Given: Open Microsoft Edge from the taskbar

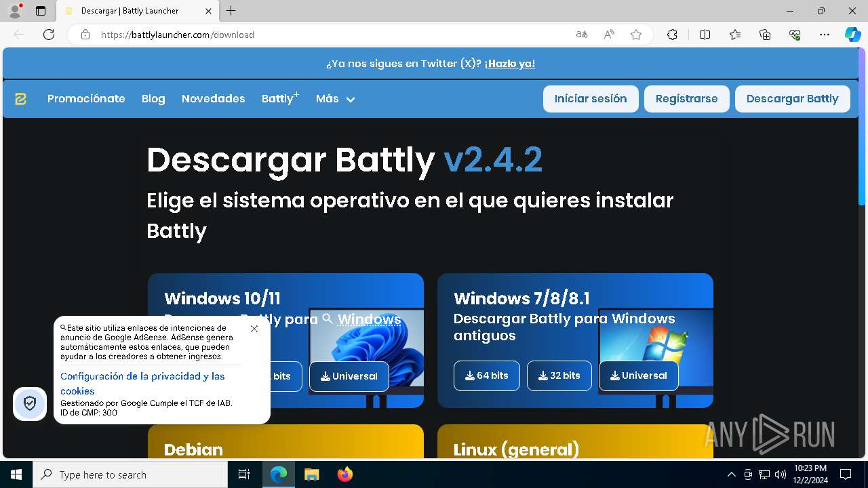Looking at the screenshot, I should (279, 474).
